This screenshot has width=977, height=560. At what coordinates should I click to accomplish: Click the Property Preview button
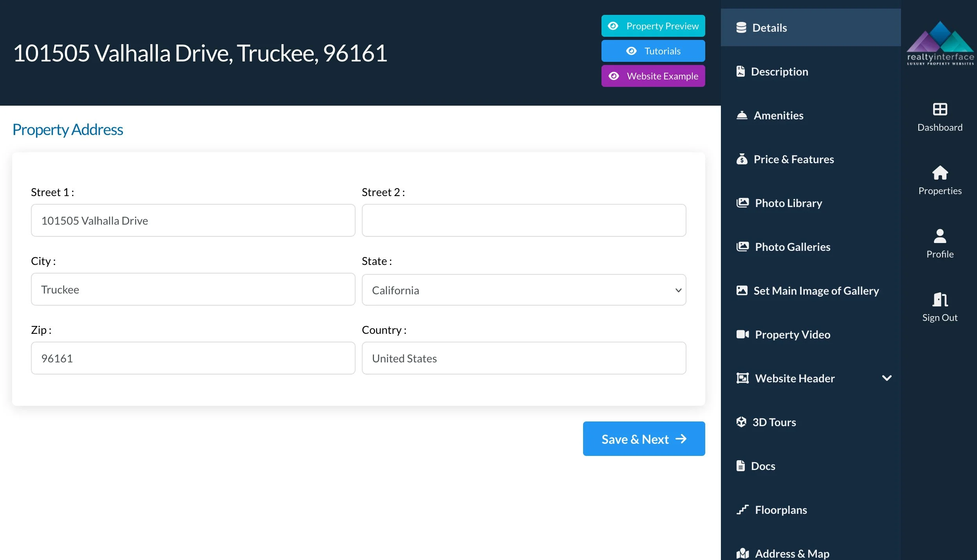point(653,26)
